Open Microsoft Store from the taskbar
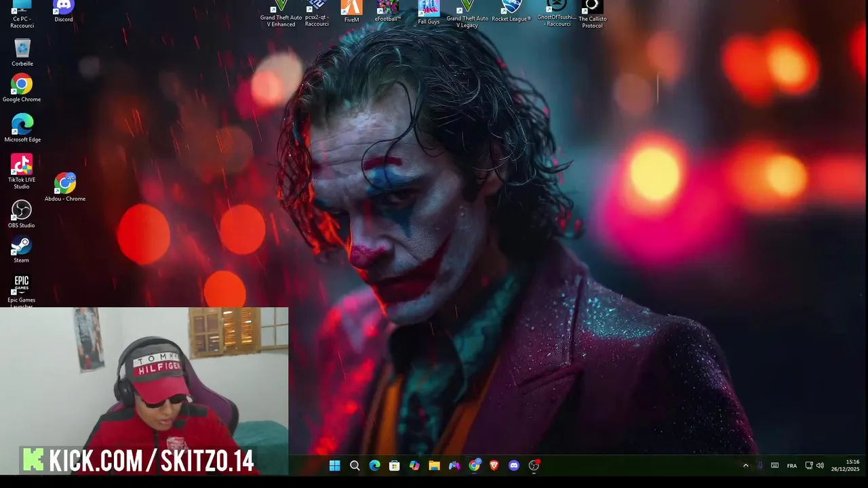The height and width of the screenshot is (488, 868). (x=395, y=465)
